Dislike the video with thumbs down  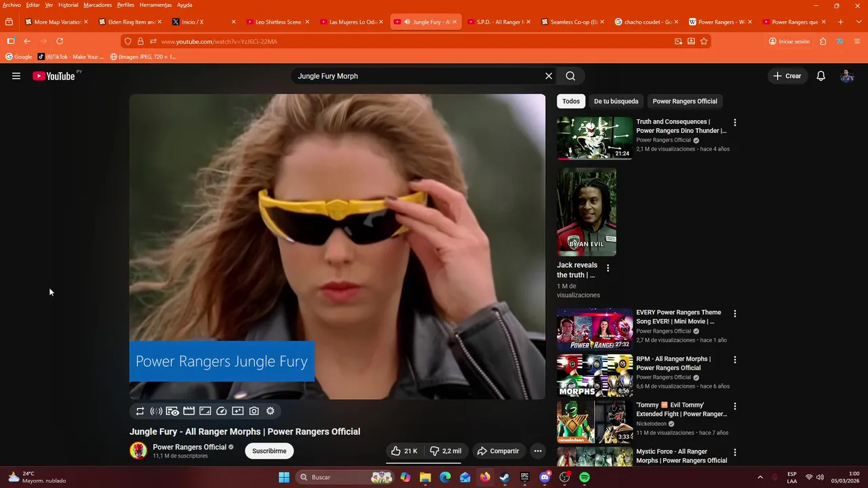(x=446, y=451)
